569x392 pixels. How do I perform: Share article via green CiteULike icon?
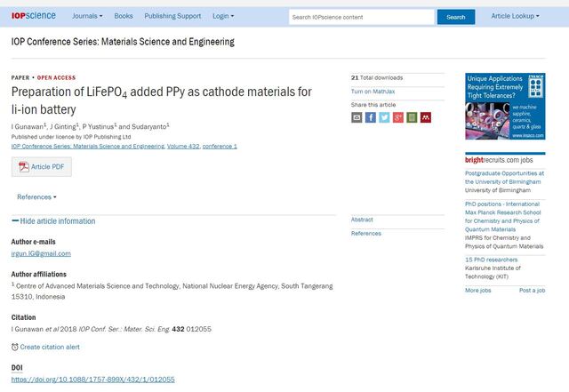[x=412, y=117]
